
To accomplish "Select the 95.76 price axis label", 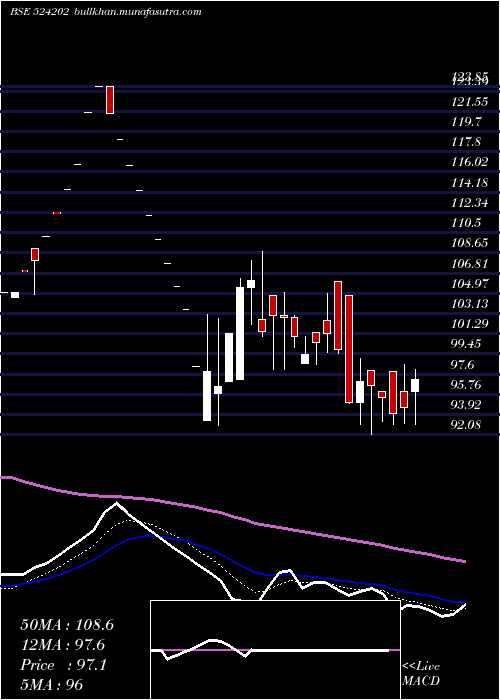I will (x=466, y=384).
